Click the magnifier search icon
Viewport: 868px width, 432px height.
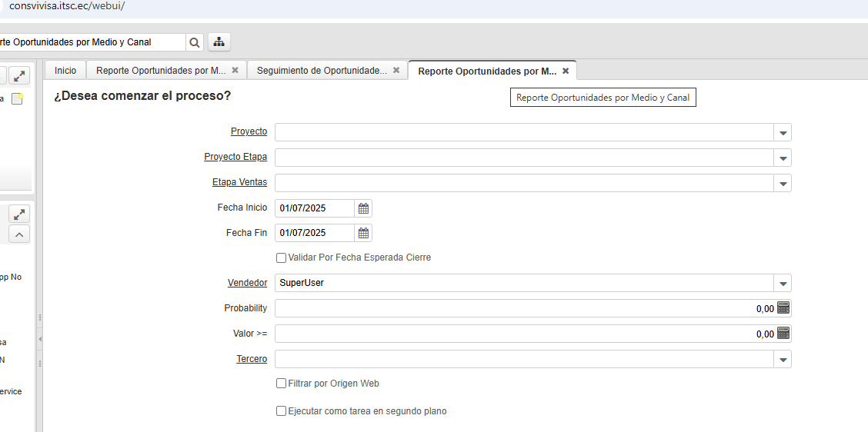point(195,42)
